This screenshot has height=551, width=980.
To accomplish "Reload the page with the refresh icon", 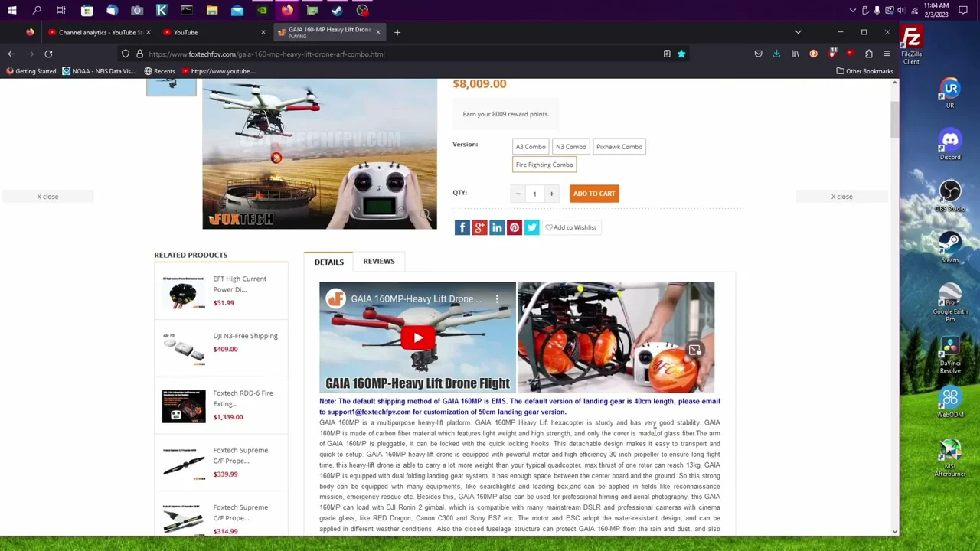I will pyautogui.click(x=48, y=54).
